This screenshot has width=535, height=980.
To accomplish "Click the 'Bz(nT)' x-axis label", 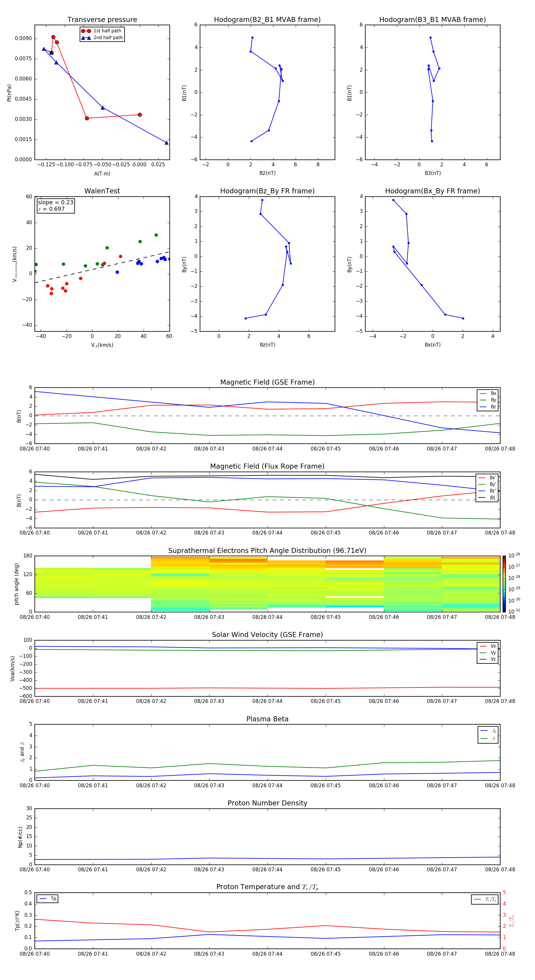I will tap(267, 345).
